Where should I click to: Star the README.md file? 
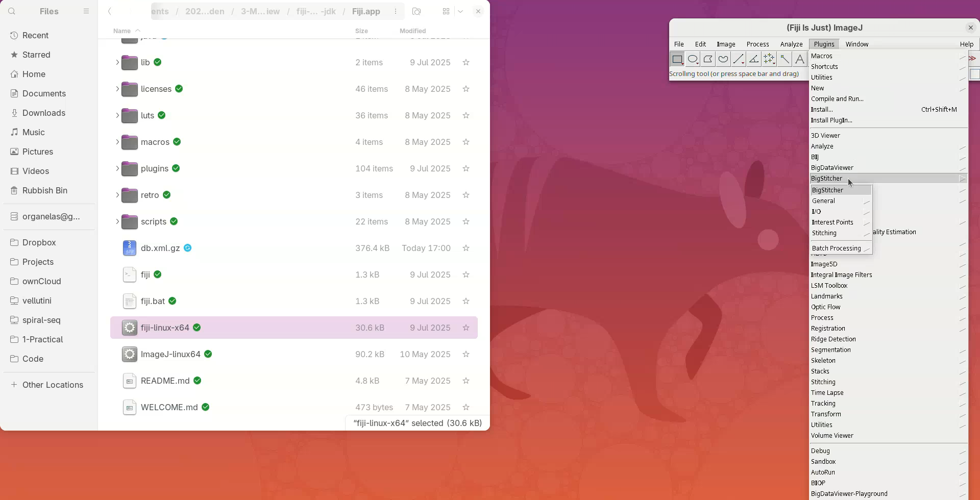point(465,381)
